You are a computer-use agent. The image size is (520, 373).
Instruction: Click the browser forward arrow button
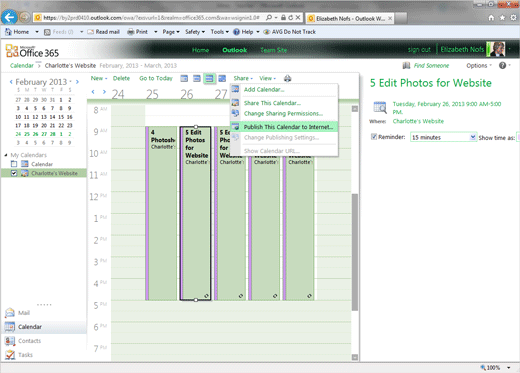[24, 17]
